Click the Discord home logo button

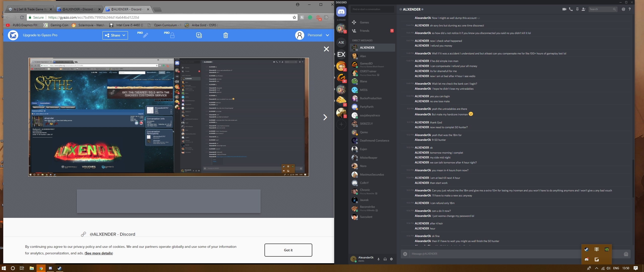click(x=341, y=12)
